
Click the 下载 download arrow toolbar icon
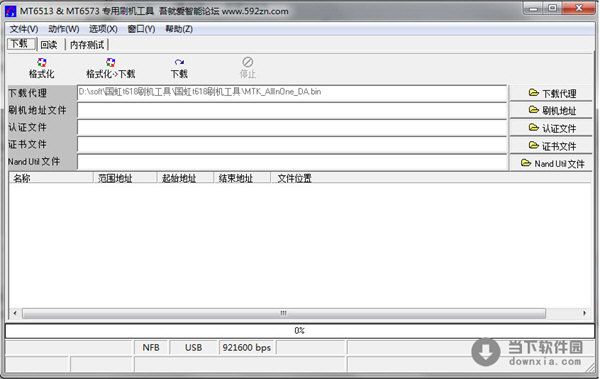coord(179,62)
